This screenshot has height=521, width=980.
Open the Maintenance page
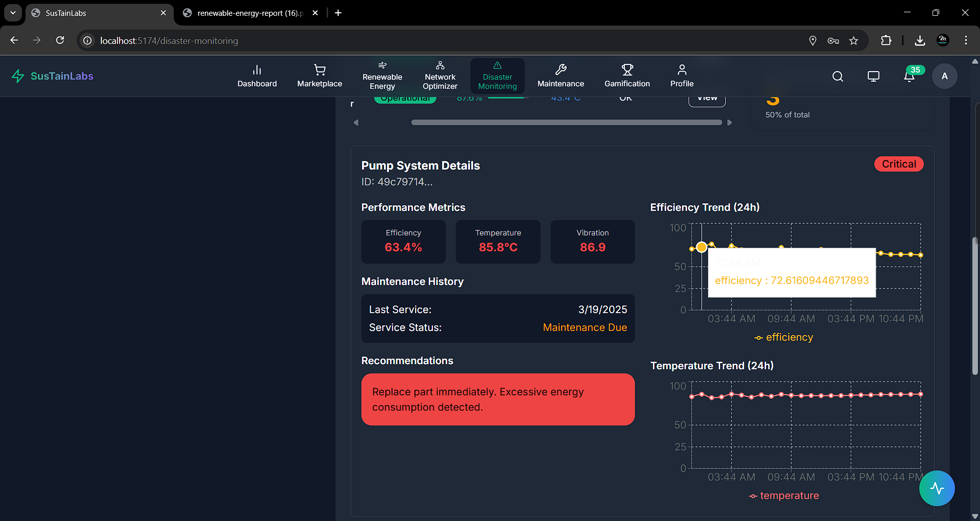(x=560, y=76)
